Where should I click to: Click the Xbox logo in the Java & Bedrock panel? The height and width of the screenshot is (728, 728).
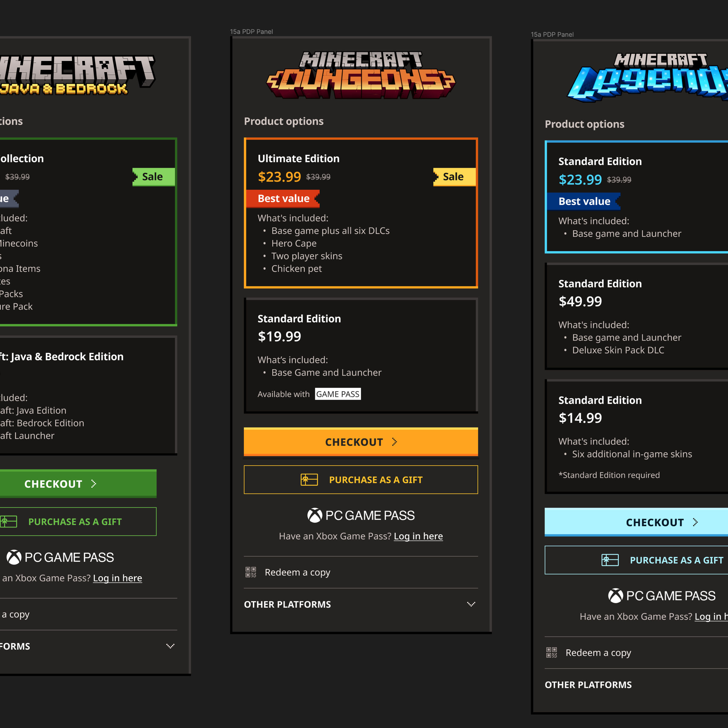(x=14, y=557)
